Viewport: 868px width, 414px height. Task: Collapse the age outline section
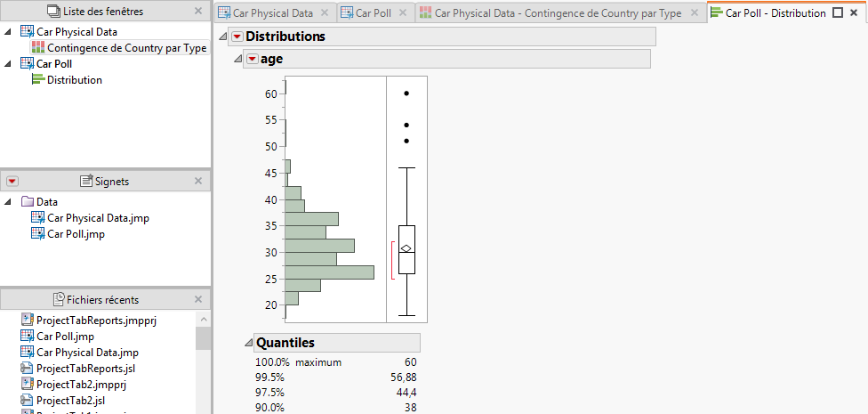[238, 59]
